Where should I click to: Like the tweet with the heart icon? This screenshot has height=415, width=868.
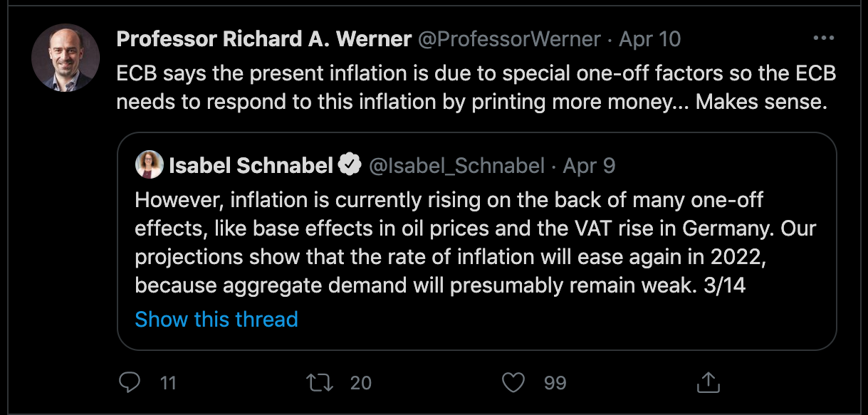coord(513,383)
